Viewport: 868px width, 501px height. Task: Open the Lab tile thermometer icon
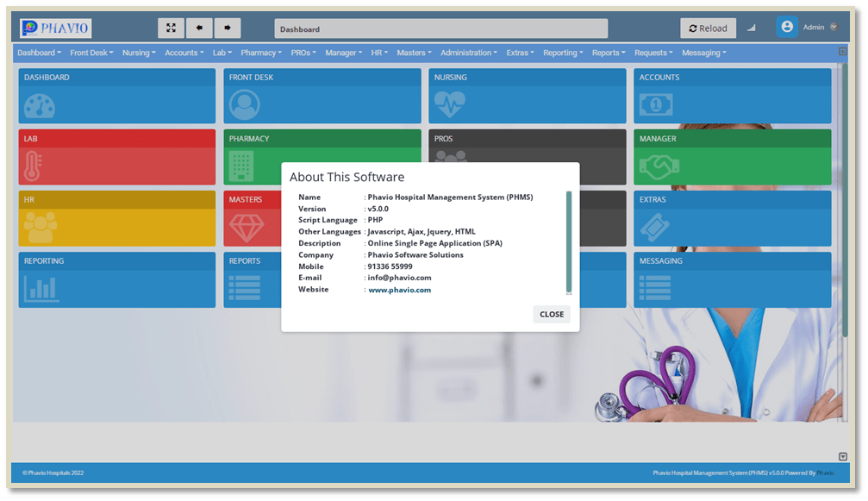click(x=33, y=166)
